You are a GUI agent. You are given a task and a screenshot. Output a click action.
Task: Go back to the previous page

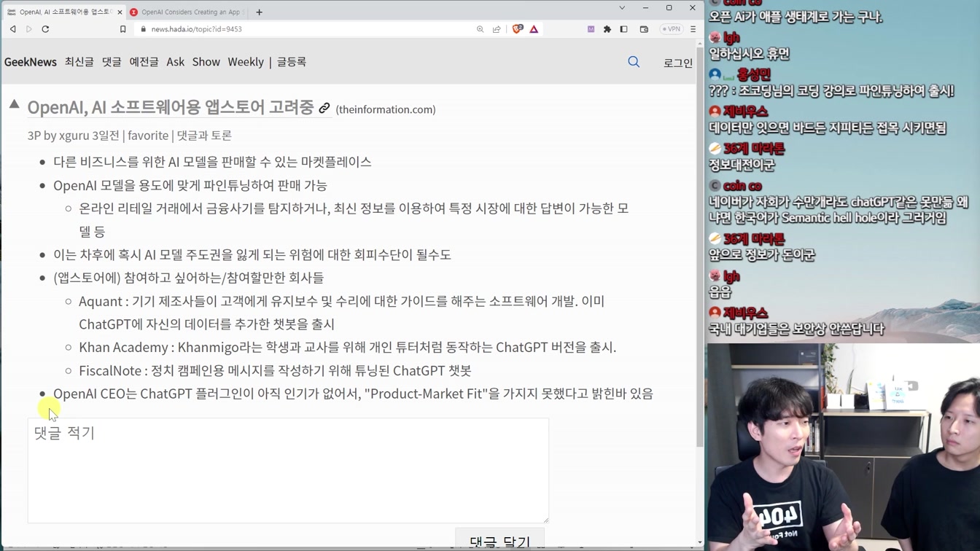point(13,29)
